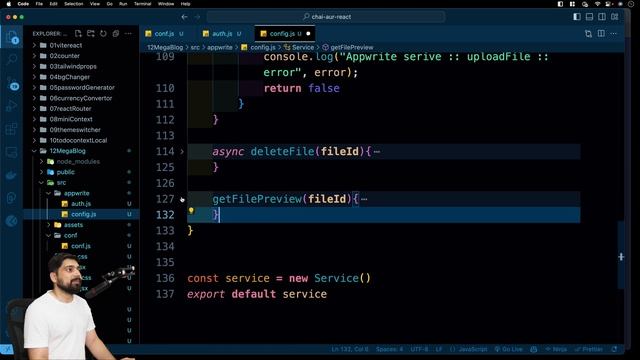Go back with the navigation arrow
The image size is (640, 360).
(184, 17)
